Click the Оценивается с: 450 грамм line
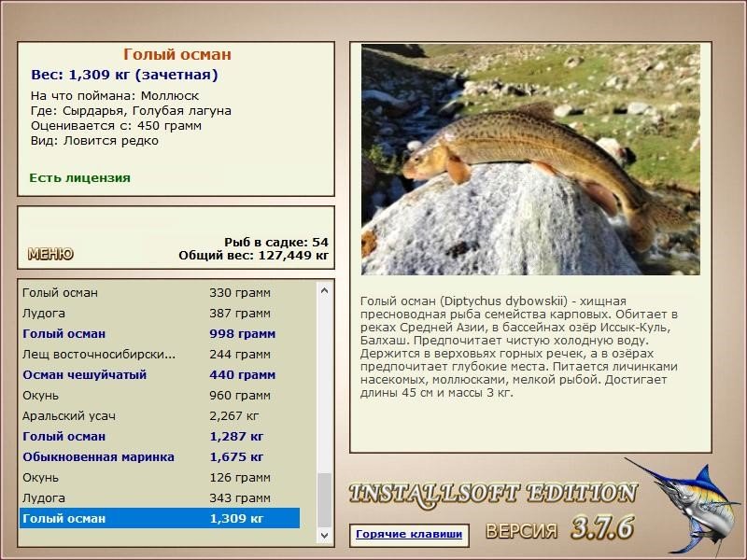 tap(116, 126)
